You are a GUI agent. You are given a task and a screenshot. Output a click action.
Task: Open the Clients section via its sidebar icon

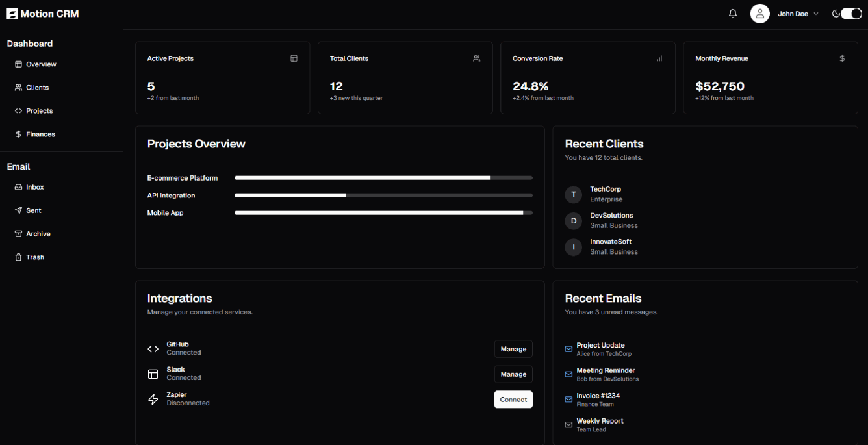18,88
